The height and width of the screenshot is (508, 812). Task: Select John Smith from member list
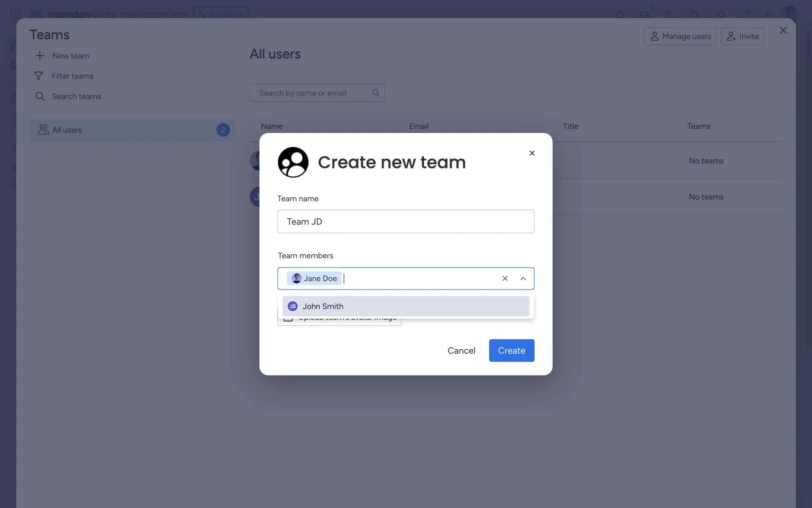[x=406, y=306]
